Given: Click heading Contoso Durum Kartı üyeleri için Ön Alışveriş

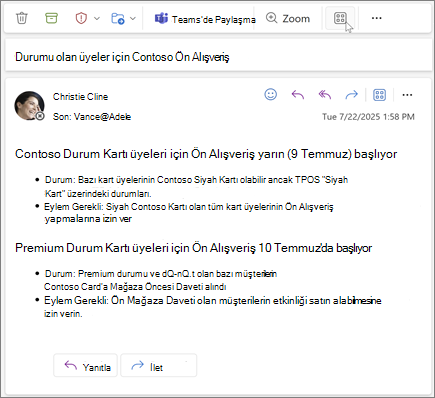Looking at the screenshot, I should tap(206, 154).
